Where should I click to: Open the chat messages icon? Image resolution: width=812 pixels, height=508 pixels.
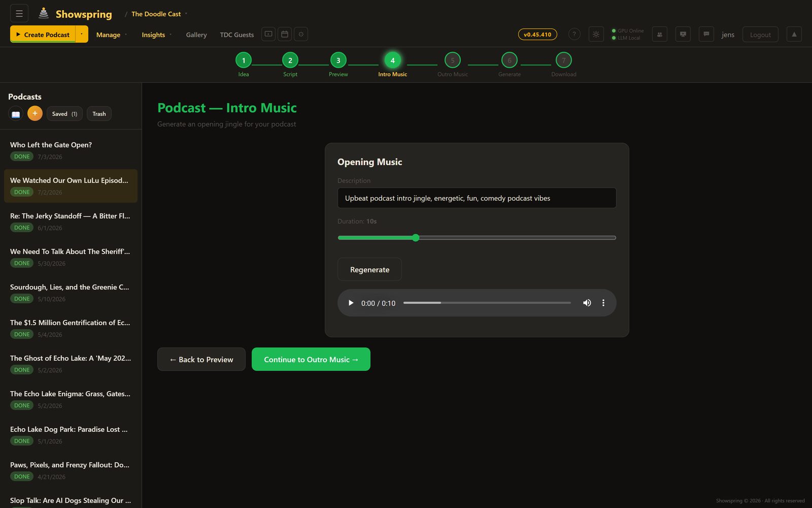pos(706,34)
